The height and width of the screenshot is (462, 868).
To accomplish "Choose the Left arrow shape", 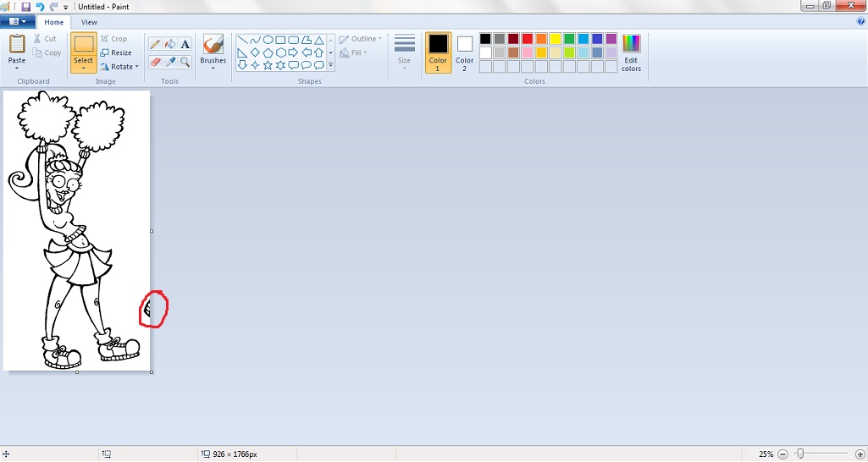I will click(306, 53).
